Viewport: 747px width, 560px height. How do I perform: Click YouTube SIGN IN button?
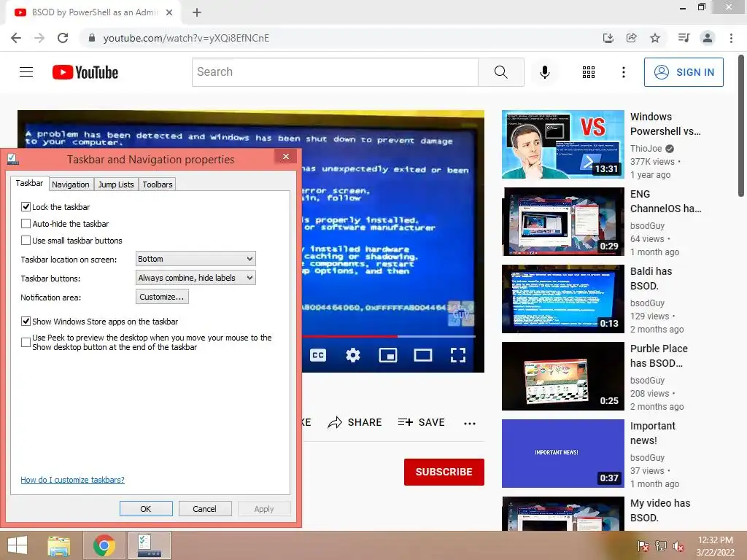pos(684,72)
